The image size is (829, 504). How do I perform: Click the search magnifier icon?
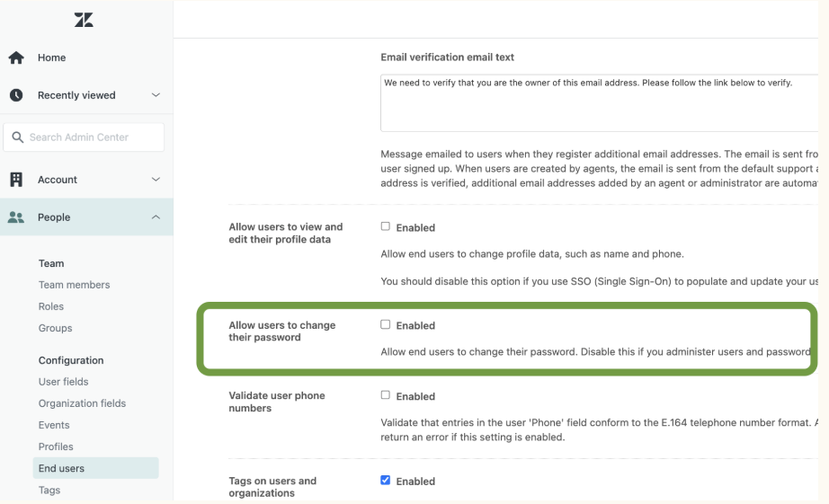pyautogui.click(x=18, y=137)
